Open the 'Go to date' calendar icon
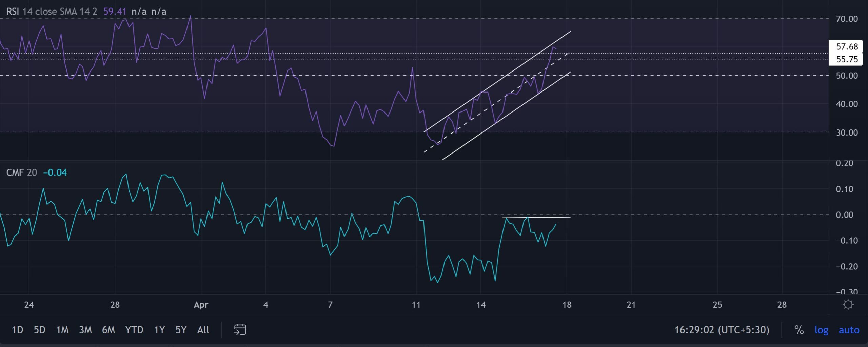This screenshot has width=868, height=347. pos(241,330)
